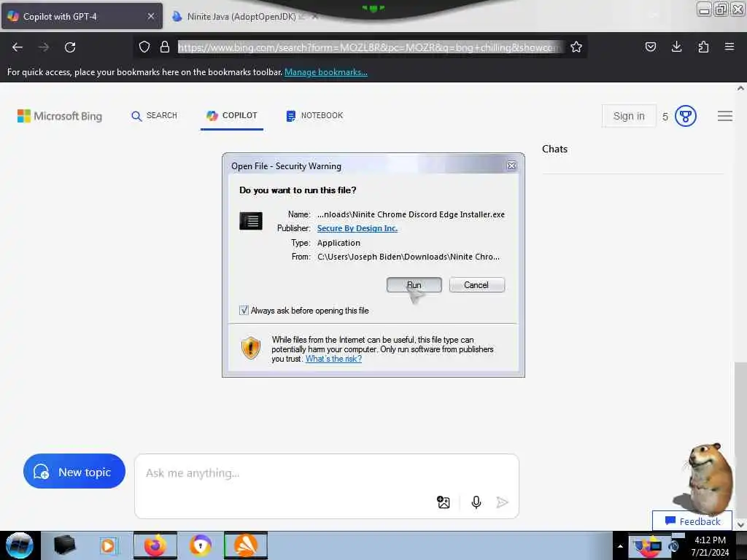Open the orange taskbar application

point(246,545)
